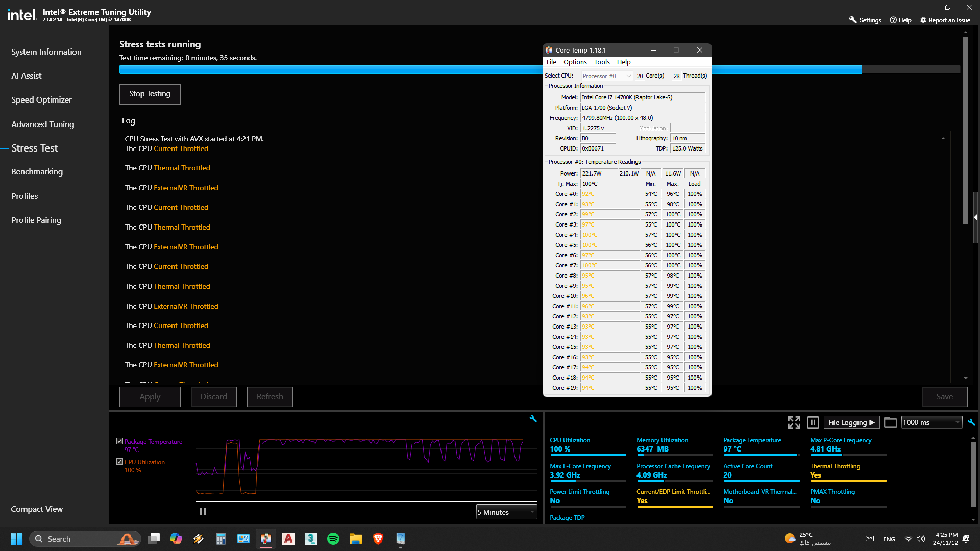Click Report an Issue bug icon
The image size is (980, 551).
point(923,20)
